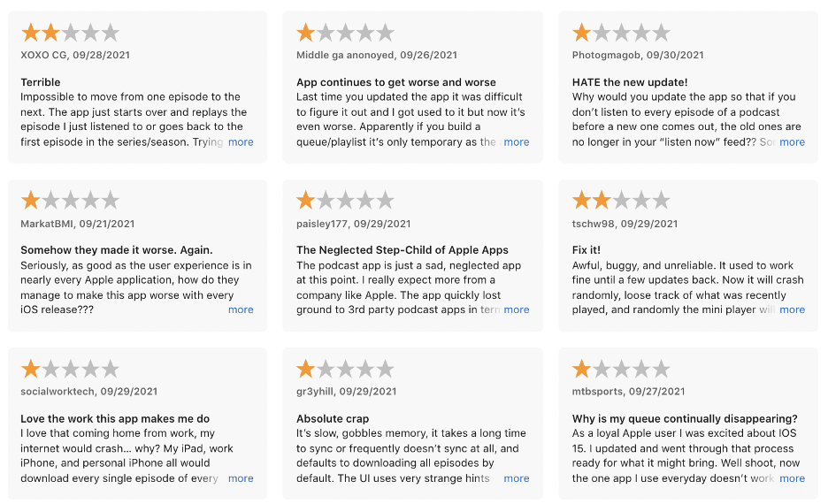Click the star rating above socialworktech's review
Viewport: 828px width, 504px height.
tap(70, 369)
